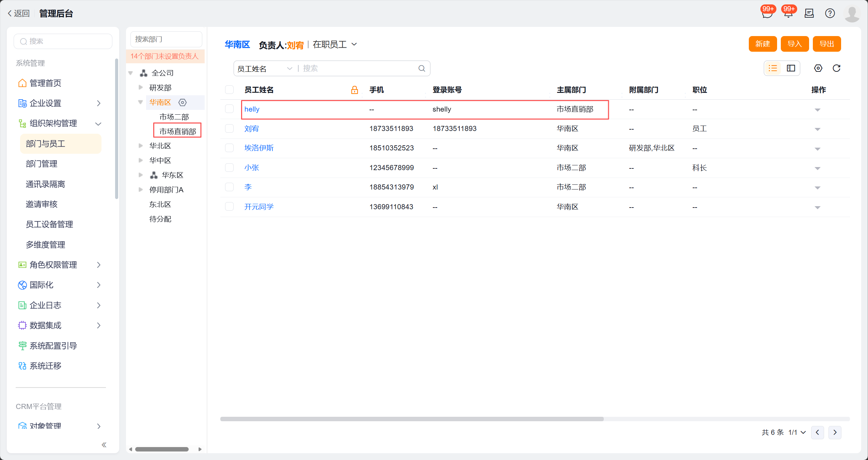Click the task list icon in top bar

point(809,13)
